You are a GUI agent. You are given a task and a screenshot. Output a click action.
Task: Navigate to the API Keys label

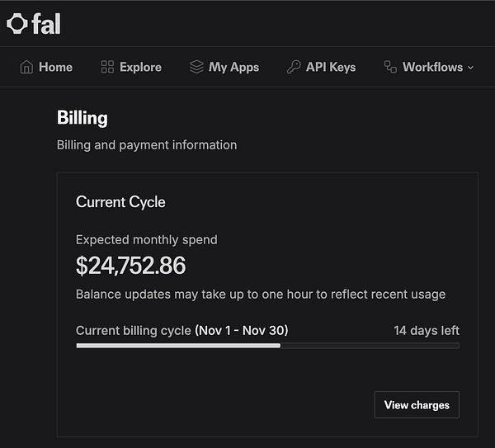click(331, 67)
